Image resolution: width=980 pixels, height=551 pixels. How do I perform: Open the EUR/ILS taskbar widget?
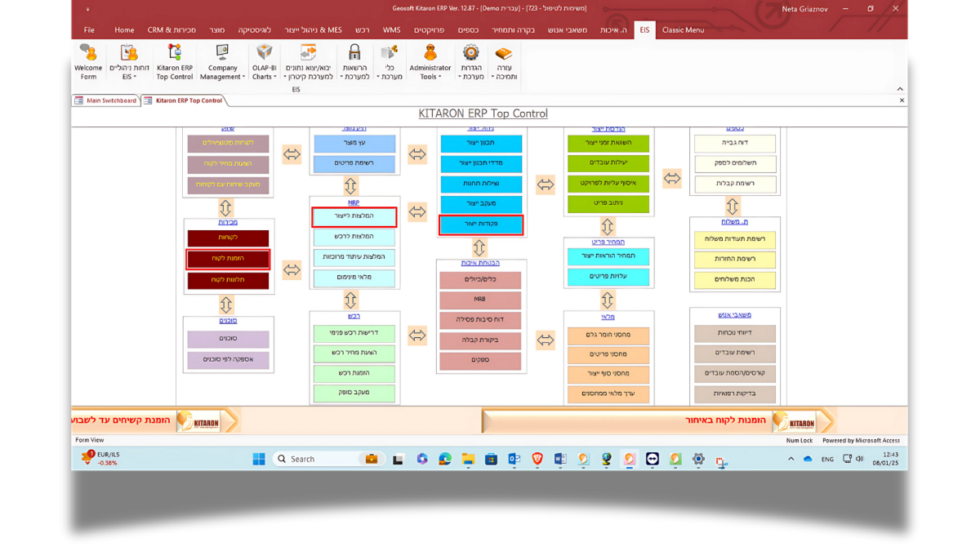(99, 459)
